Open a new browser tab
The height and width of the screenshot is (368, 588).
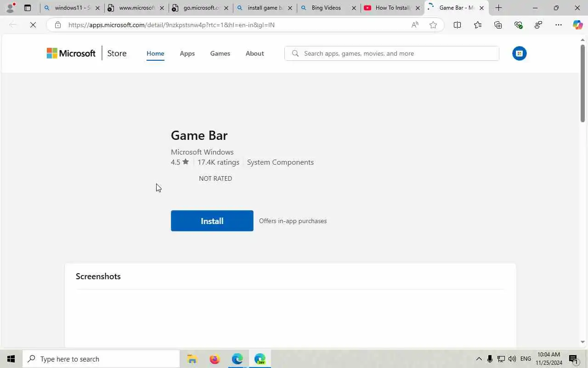click(498, 8)
